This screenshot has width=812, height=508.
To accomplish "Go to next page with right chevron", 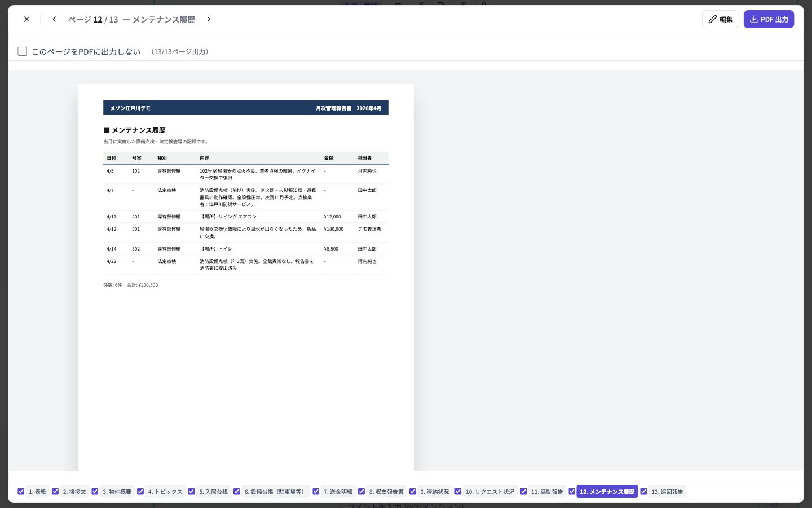I will (209, 19).
